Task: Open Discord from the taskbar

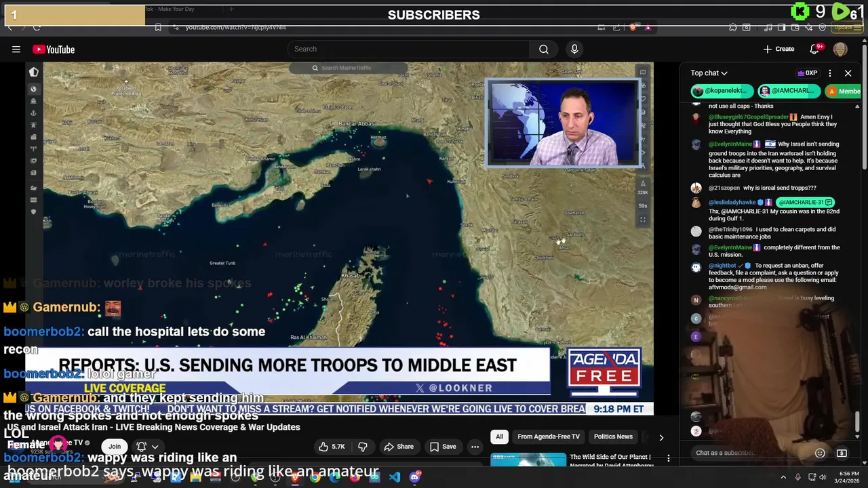Action: (x=414, y=477)
